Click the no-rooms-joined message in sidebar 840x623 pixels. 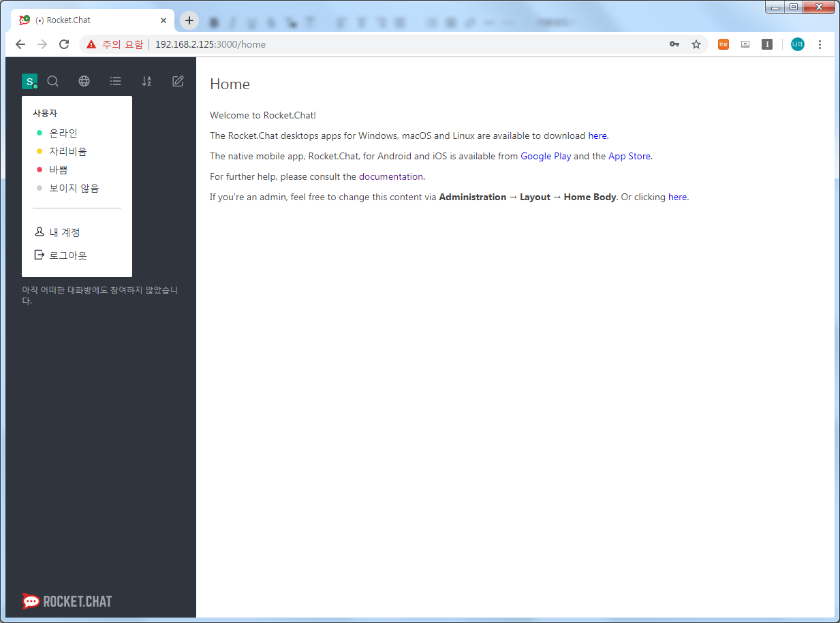pos(100,295)
